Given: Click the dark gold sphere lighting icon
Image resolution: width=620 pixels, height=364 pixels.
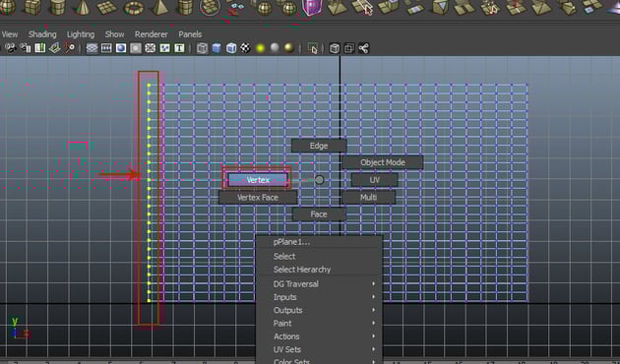Looking at the screenshot, I should point(289,48).
